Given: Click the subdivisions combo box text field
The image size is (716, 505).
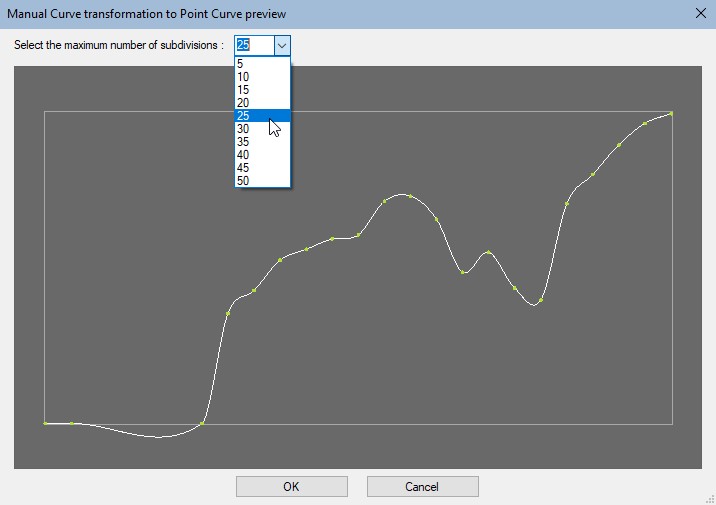Looking at the screenshot, I should point(252,45).
